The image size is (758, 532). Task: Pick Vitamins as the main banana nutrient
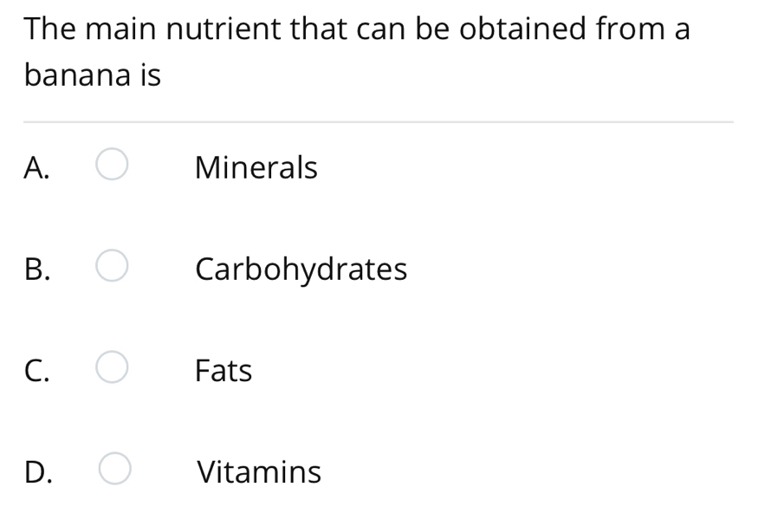[x=113, y=470]
